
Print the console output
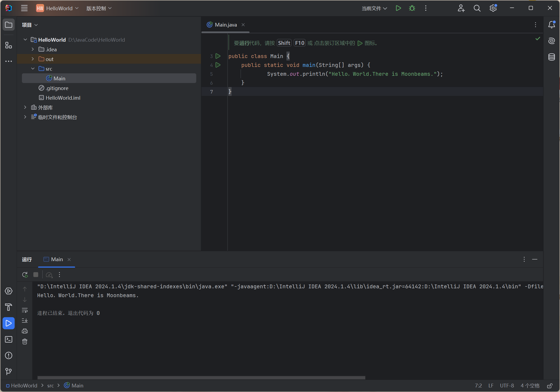tap(25, 331)
